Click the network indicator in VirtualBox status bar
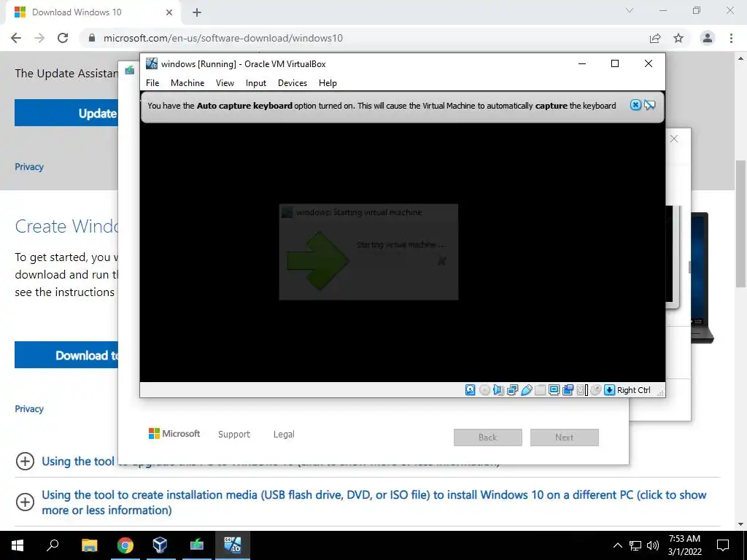The width and height of the screenshot is (747, 560). click(513, 390)
